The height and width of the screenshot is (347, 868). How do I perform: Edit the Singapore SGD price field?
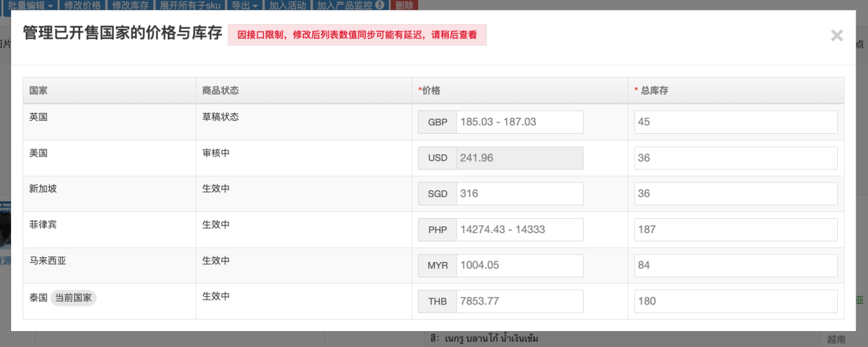pyautogui.click(x=519, y=193)
